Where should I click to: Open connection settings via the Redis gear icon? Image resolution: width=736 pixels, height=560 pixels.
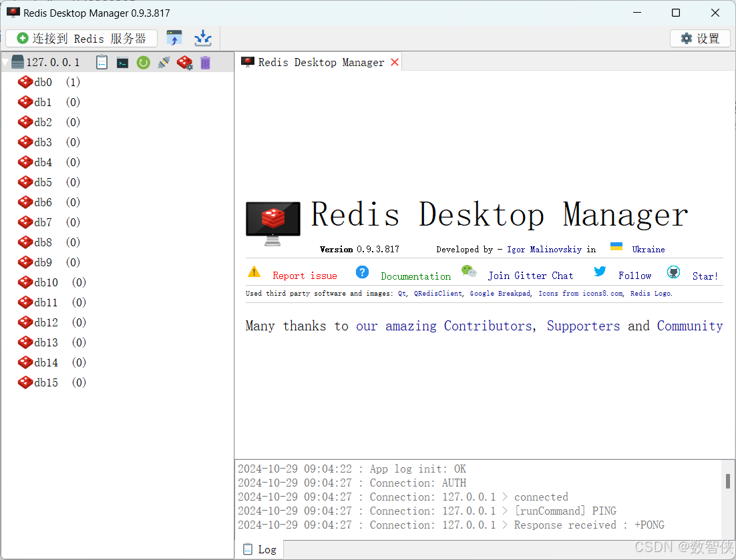(185, 62)
